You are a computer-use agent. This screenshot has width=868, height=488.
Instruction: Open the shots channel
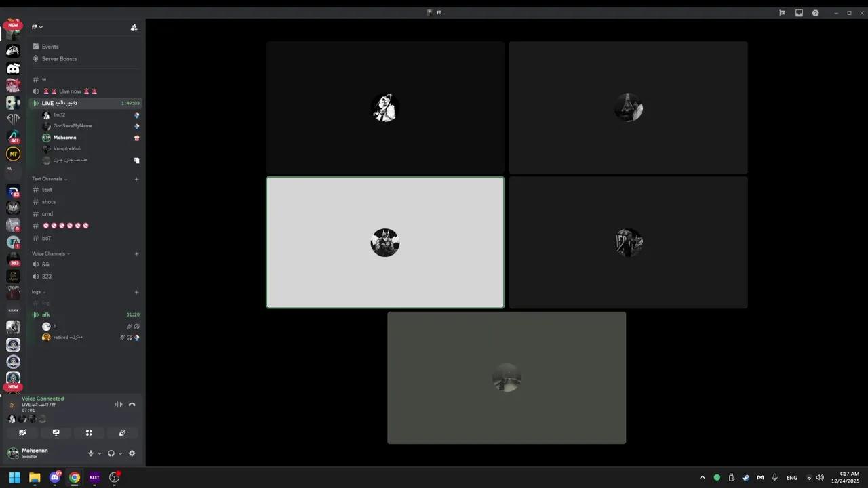pyautogui.click(x=86, y=202)
